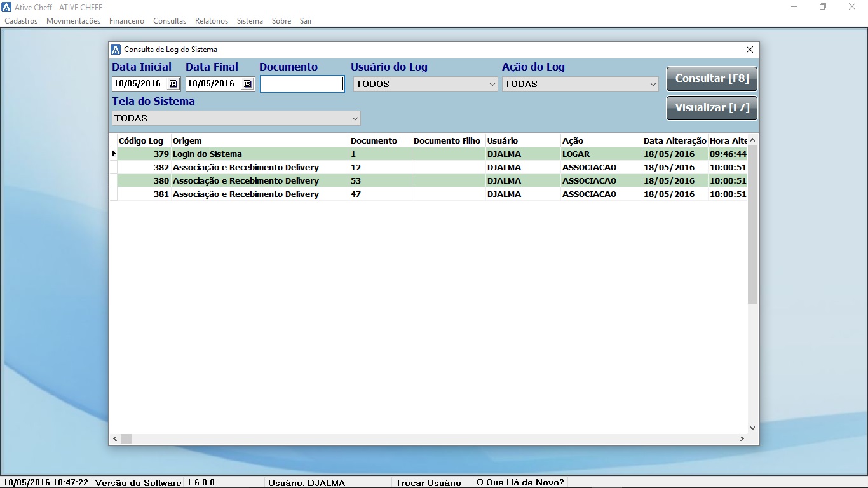Click the Hora Alteração column header
The height and width of the screenshot is (488, 868).
pyautogui.click(x=728, y=141)
